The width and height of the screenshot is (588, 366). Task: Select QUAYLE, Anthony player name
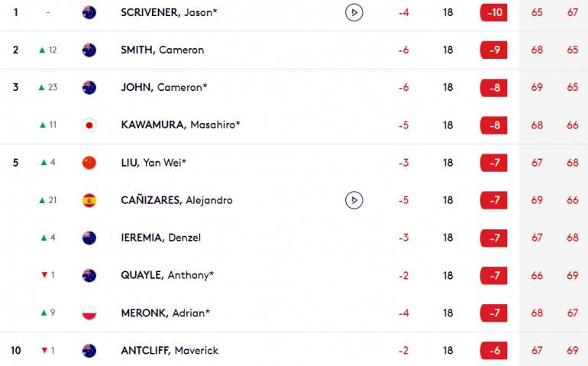[x=167, y=275]
